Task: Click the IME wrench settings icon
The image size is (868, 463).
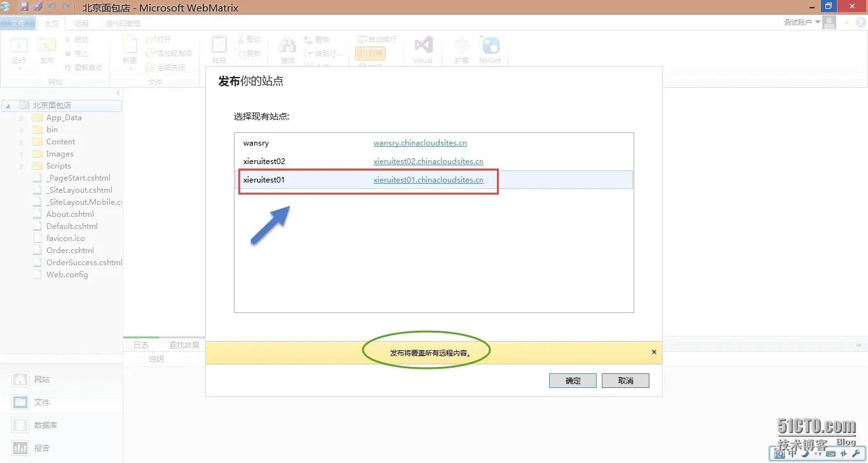Action: coord(855,453)
